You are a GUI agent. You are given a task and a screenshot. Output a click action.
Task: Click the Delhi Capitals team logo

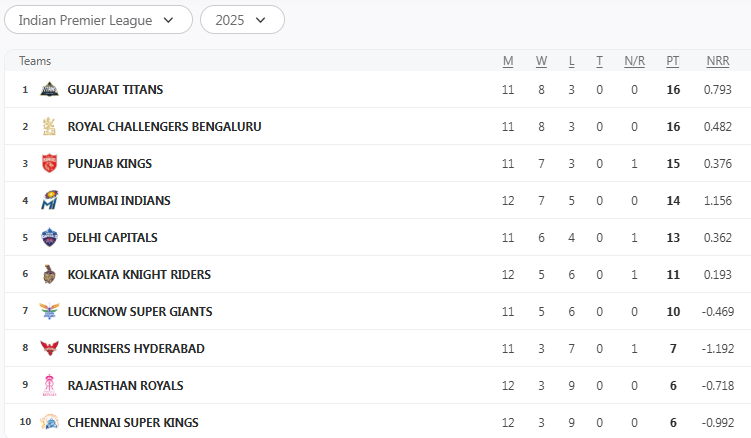pyautogui.click(x=49, y=237)
